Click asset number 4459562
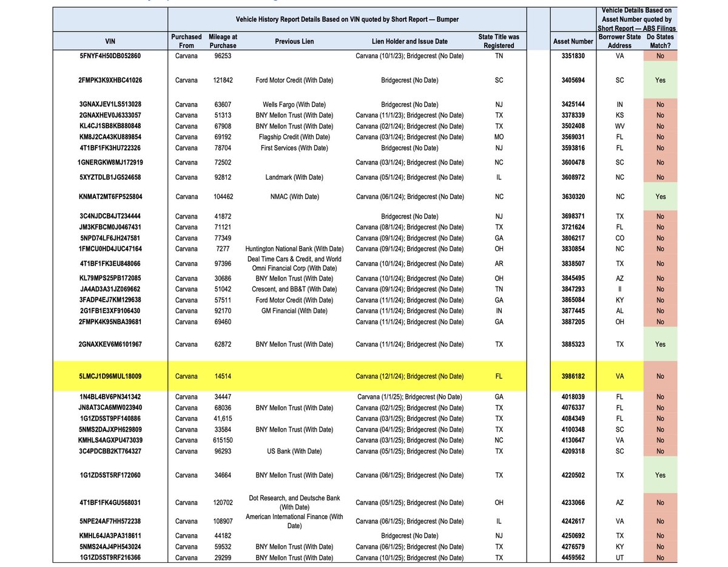This screenshot has width=728, height=567. point(573,557)
